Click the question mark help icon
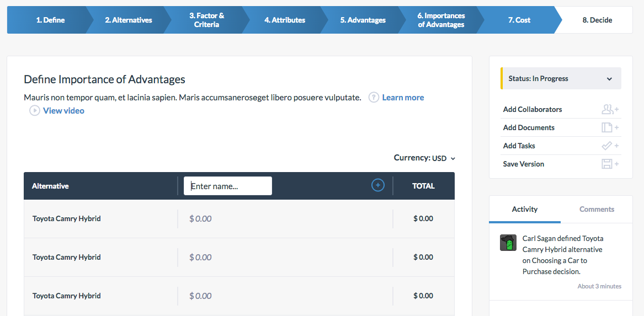Screen dimensions: 644x316 pos(374,97)
